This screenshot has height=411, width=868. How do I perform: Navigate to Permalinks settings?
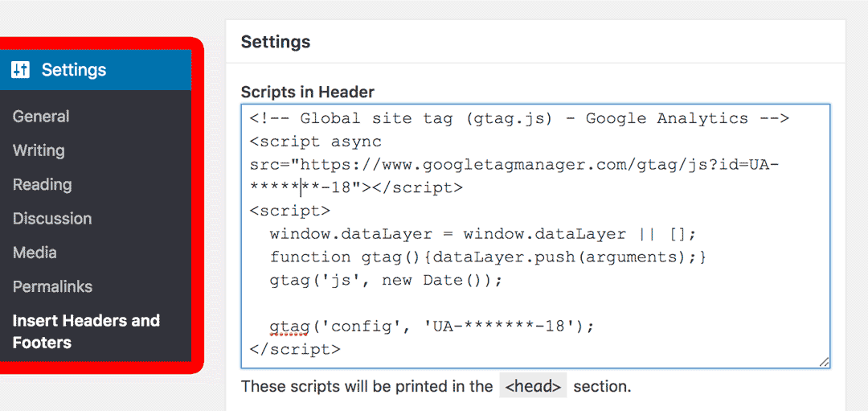52,286
